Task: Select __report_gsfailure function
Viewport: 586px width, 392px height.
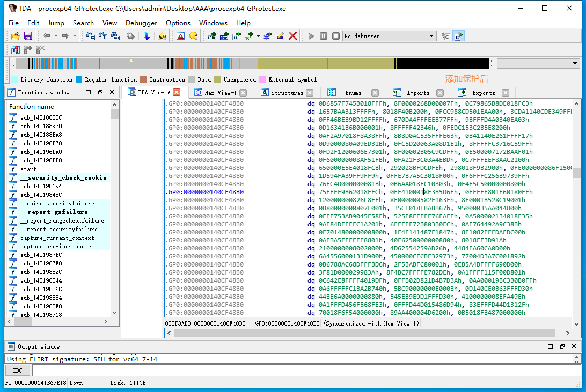Action: [54, 212]
